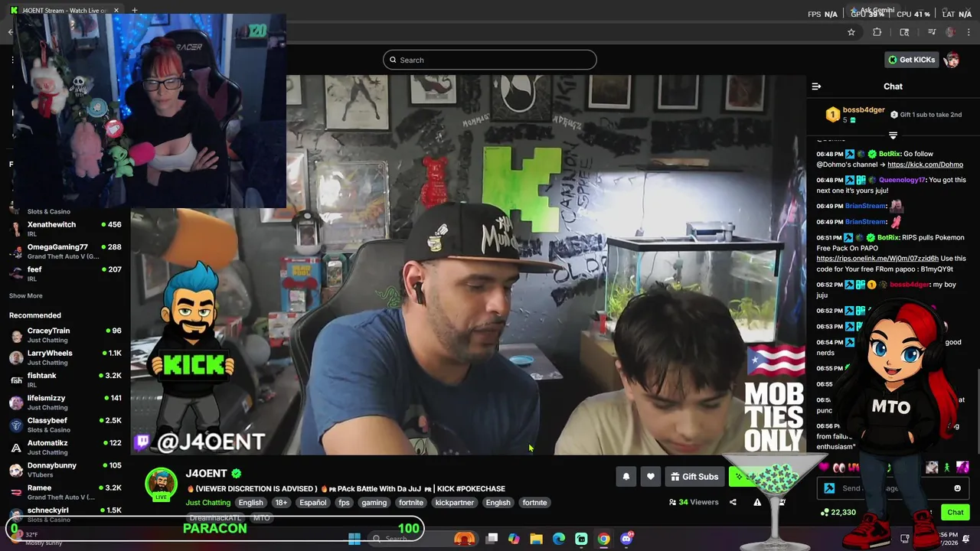
Task: Open File Explorer from taskbar
Action: [537, 539]
